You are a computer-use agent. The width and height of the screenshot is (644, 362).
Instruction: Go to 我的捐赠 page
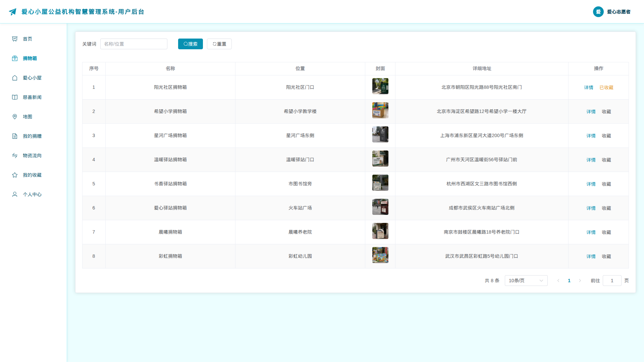tap(33, 136)
